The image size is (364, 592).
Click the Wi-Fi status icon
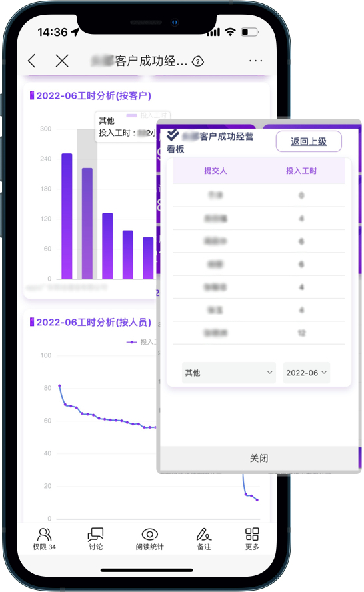click(x=230, y=32)
